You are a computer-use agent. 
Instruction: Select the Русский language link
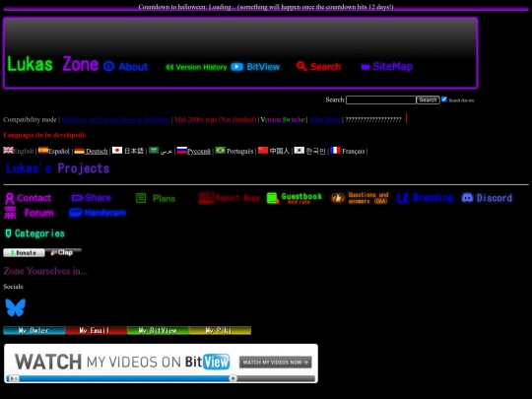click(x=199, y=151)
